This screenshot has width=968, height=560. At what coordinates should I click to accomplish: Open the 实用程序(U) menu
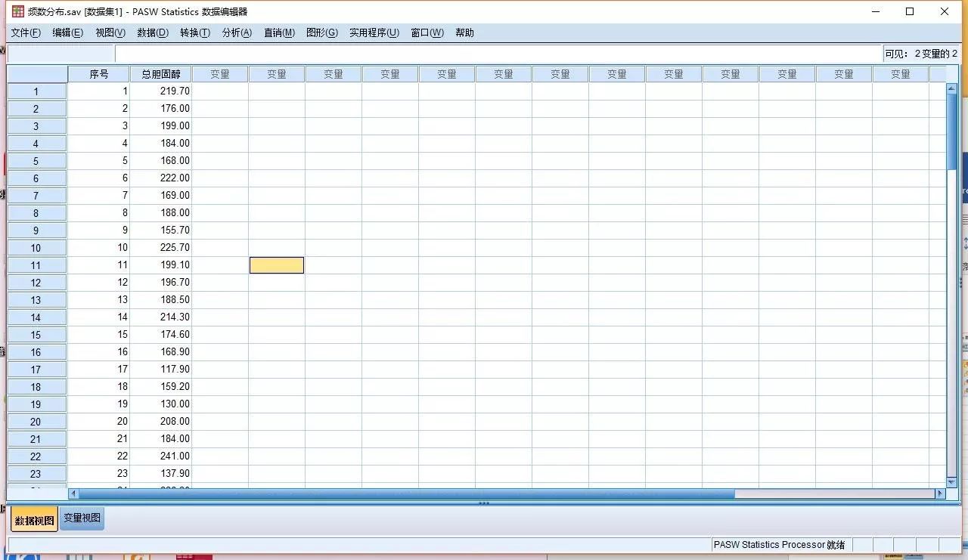tap(374, 32)
